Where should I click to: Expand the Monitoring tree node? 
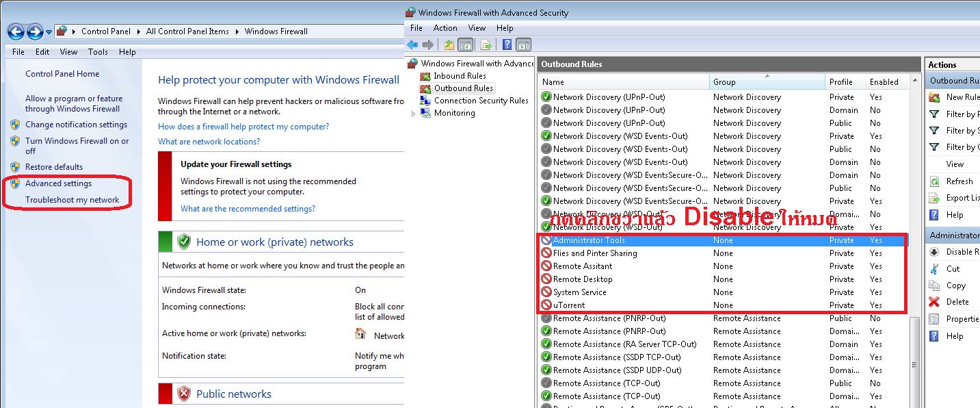413,114
